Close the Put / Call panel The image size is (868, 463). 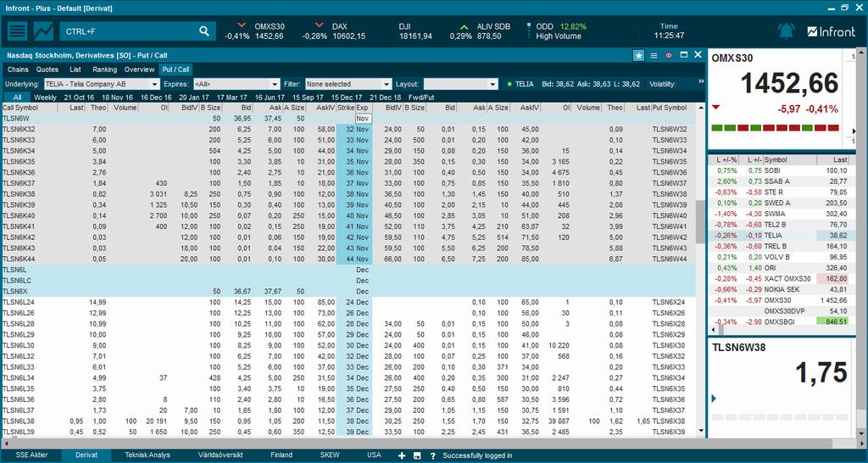tap(698, 55)
